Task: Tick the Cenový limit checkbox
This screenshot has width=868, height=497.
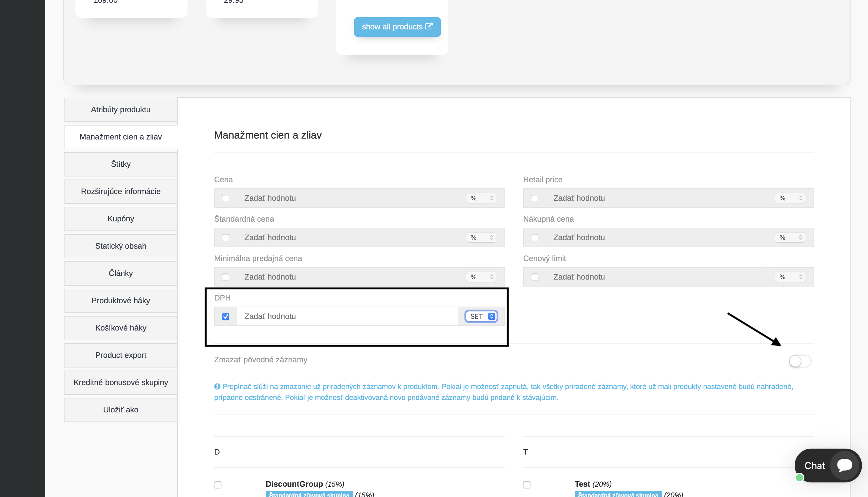Action: (x=534, y=277)
